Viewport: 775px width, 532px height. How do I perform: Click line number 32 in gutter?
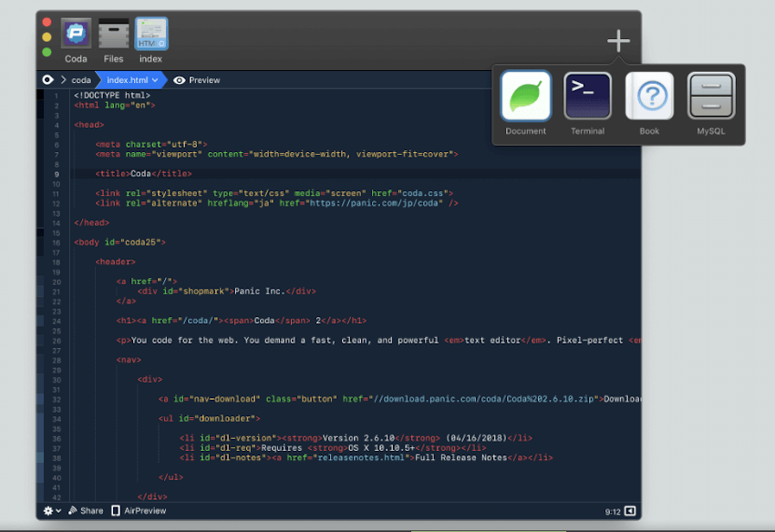57,400
